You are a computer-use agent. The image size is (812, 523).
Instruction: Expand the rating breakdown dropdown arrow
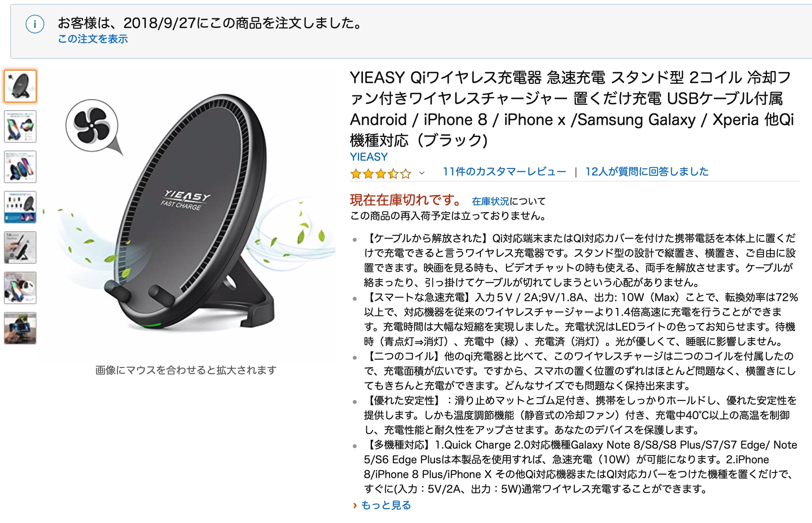point(422,173)
